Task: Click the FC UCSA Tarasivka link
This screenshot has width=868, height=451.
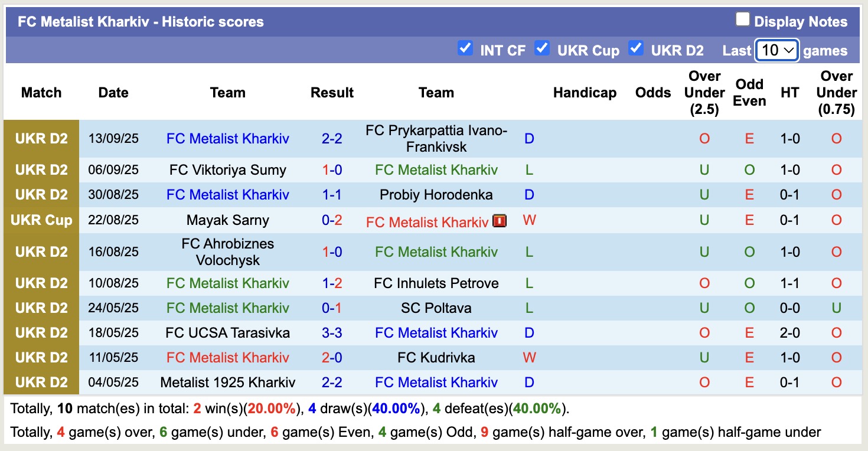Action: (227, 333)
